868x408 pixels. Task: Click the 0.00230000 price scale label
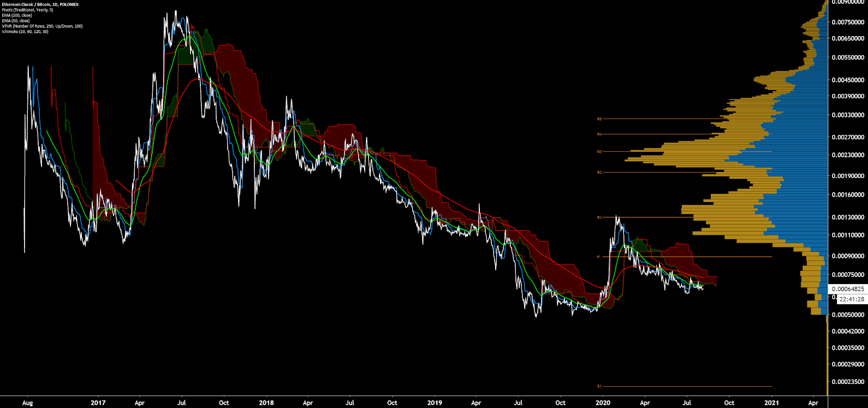[848, 155]
